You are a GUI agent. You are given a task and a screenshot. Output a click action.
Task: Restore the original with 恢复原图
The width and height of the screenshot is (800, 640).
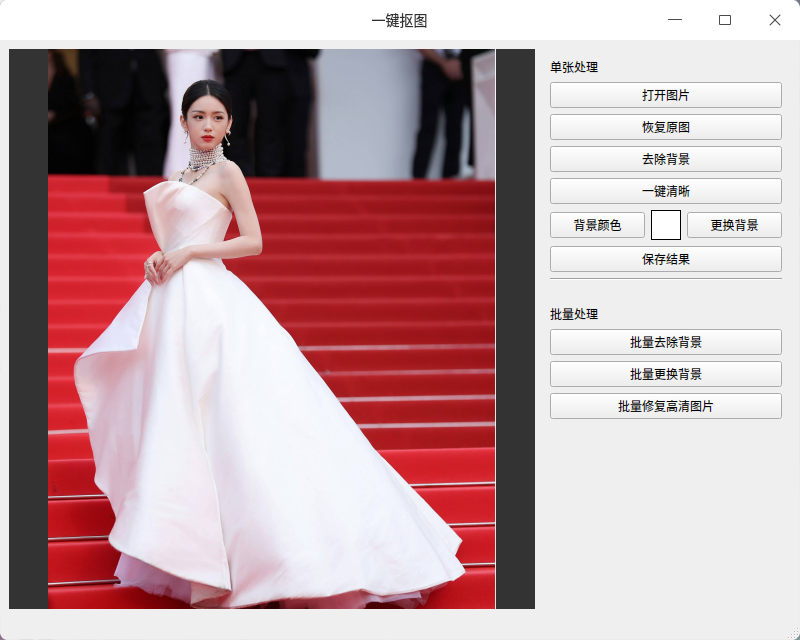[x=665, y=127]
